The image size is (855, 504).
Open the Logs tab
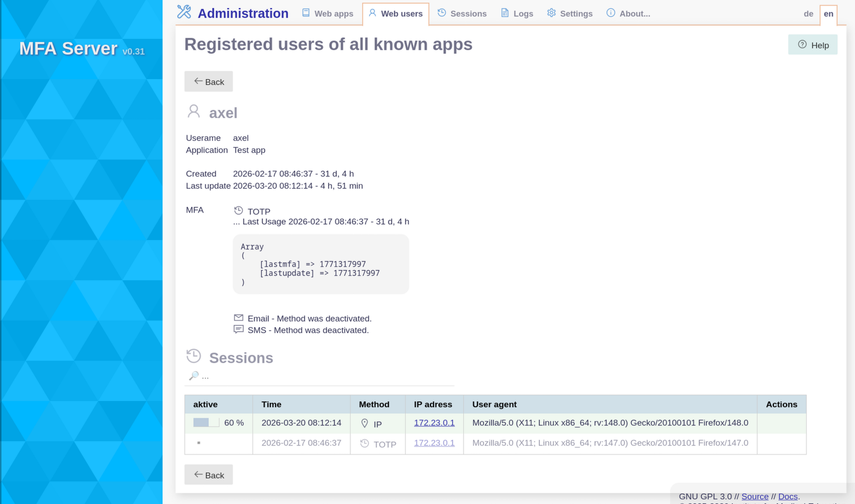click(517, 13)
